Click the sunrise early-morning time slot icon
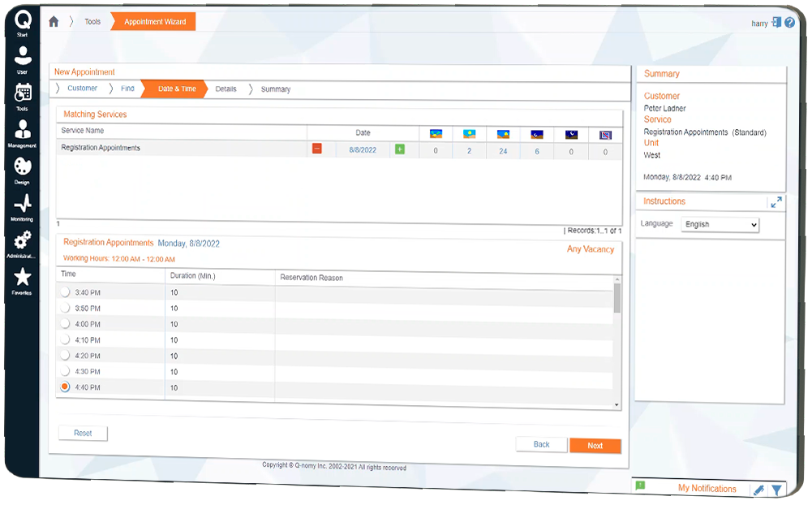Viewport: 812px width, 505px height. pos(436,134)
